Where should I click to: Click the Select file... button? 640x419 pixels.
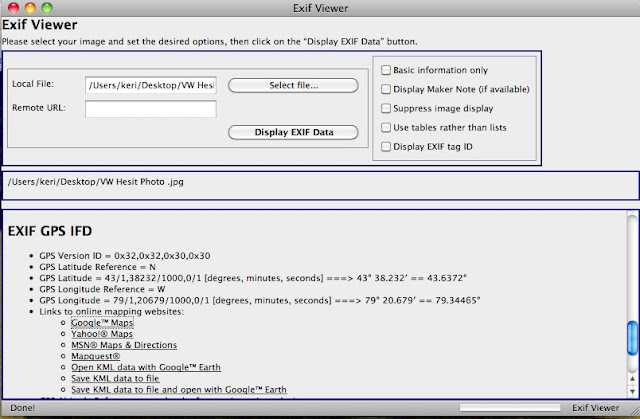(x=293, y=85)
